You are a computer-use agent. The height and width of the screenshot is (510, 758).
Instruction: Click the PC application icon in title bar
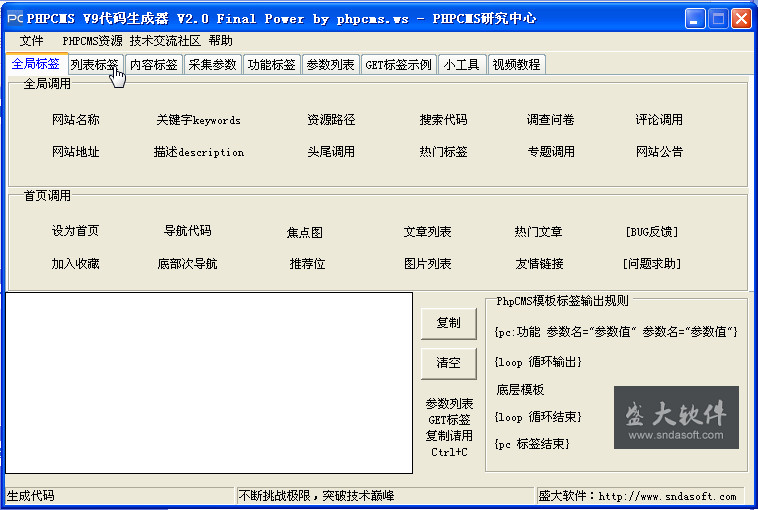click(15, 18)
